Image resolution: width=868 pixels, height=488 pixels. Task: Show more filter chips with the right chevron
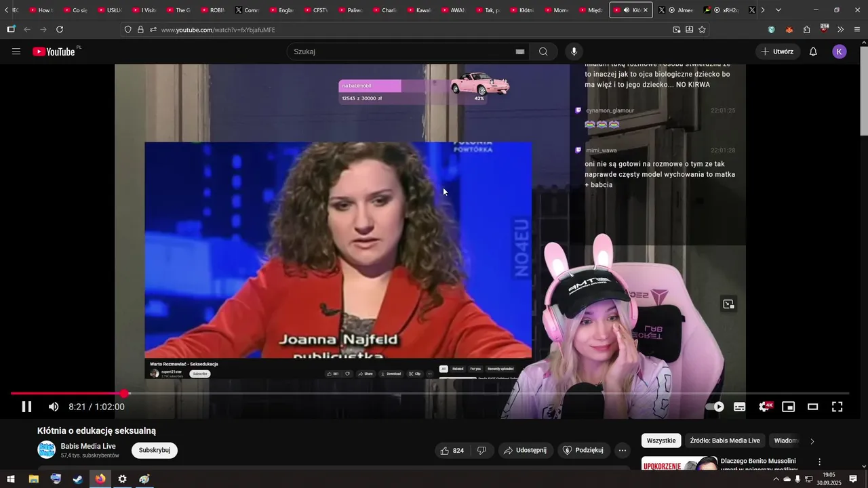pos(812,441)
